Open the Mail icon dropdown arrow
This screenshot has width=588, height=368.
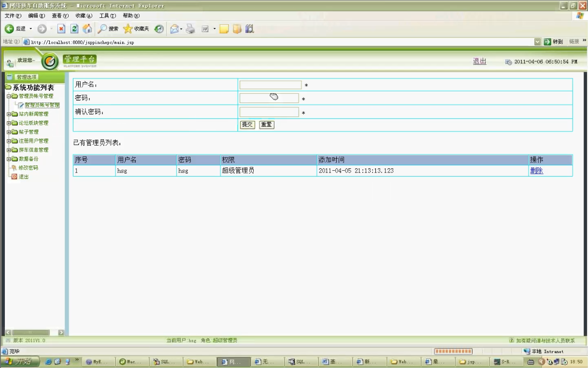182,29
